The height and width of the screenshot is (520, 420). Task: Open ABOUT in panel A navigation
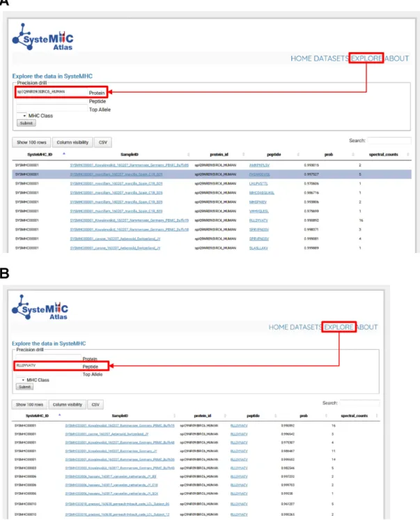[397, 59]
